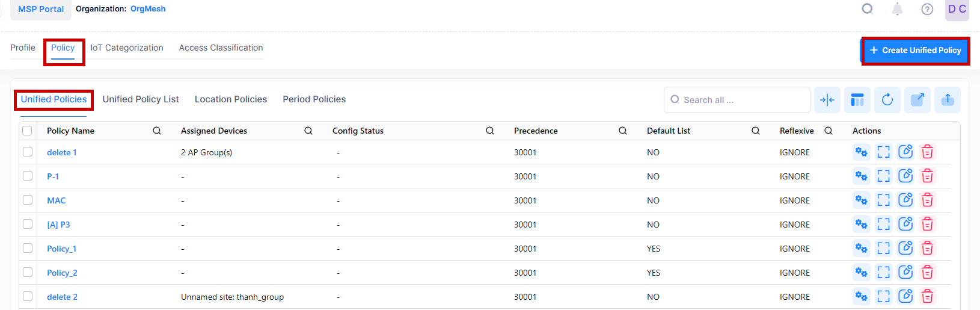
Task: Open the IoT Categorization tab
Action: coord(127,48)
